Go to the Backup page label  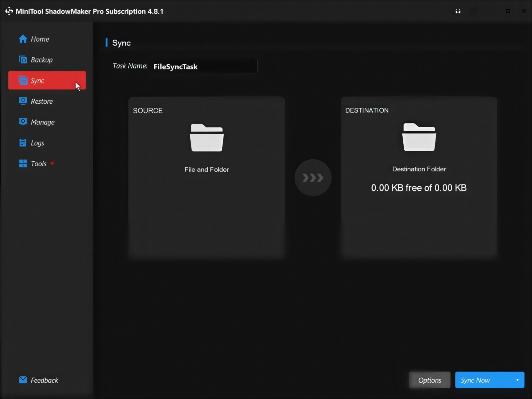click(x=42, y=60)
